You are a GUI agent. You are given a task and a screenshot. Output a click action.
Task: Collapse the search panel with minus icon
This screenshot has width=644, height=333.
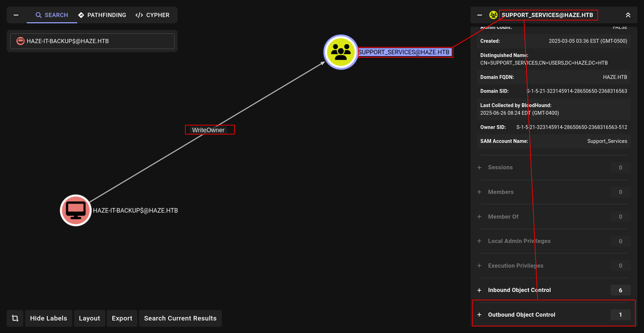(16, 15)
